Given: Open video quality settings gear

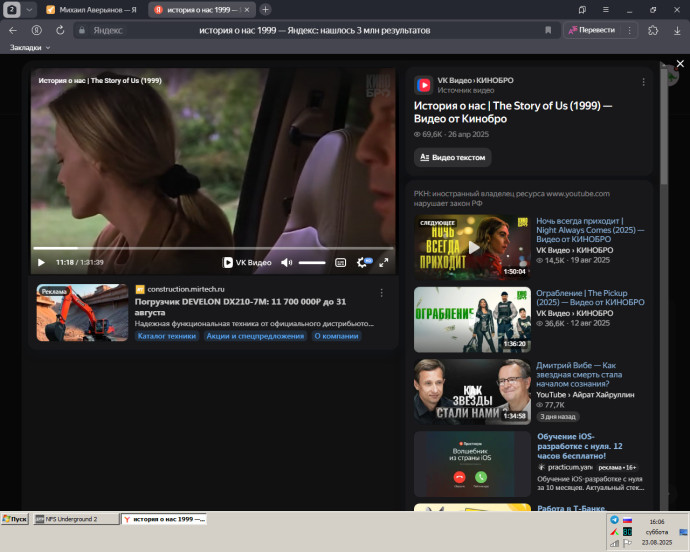Looking at the screenshot, I should [363, 262].
